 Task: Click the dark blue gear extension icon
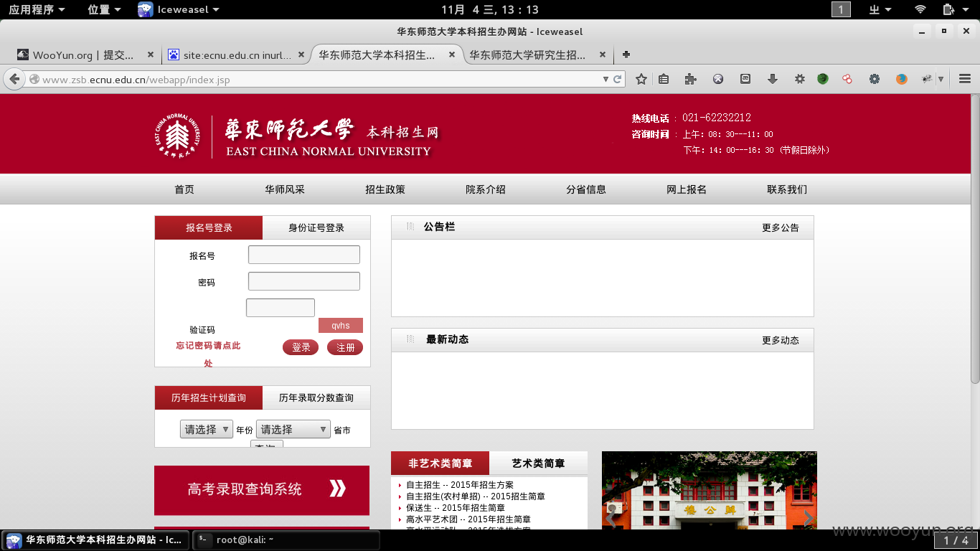point(875,80)
